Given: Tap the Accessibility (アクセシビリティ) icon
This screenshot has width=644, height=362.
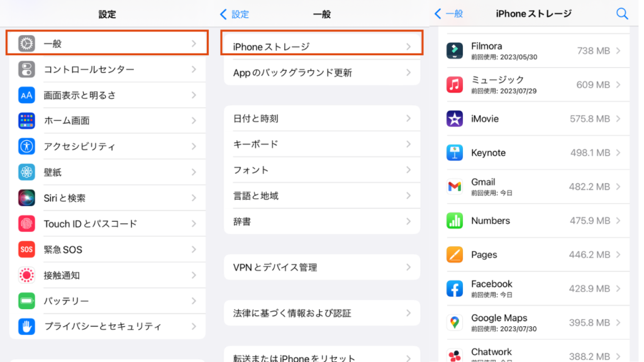Looking at the screenshot, I should tap(26, 146).
